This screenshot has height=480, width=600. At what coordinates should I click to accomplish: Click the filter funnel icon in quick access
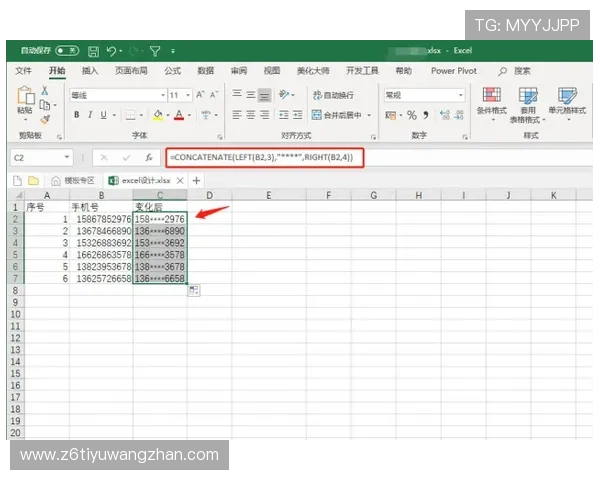155,51
